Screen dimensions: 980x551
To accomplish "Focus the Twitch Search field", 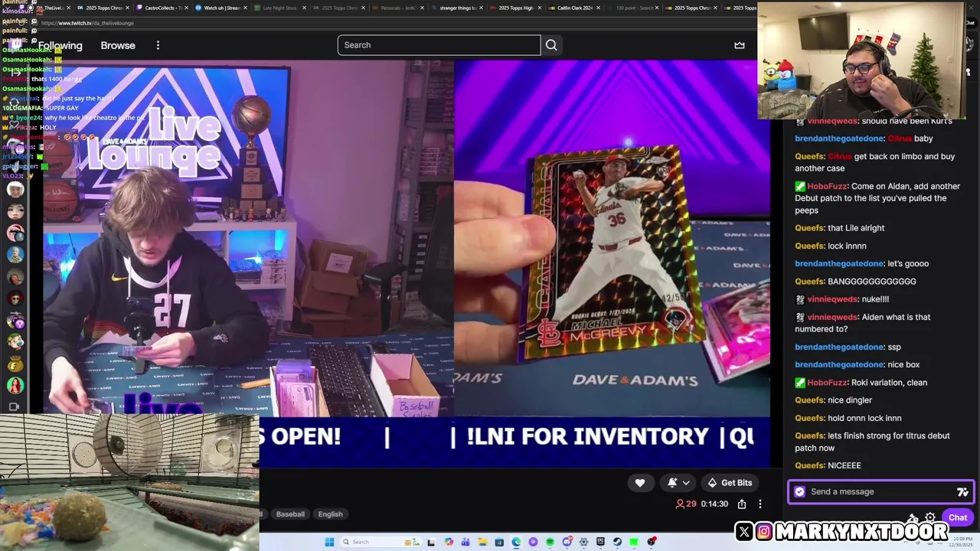I will pos(439,45).
